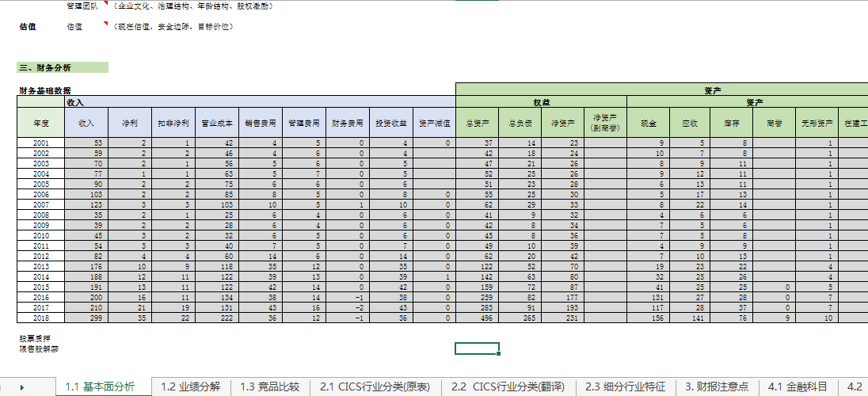Click the 总负债 column header cell
Screen dimensions: 868x396
[x=520, y=123]
